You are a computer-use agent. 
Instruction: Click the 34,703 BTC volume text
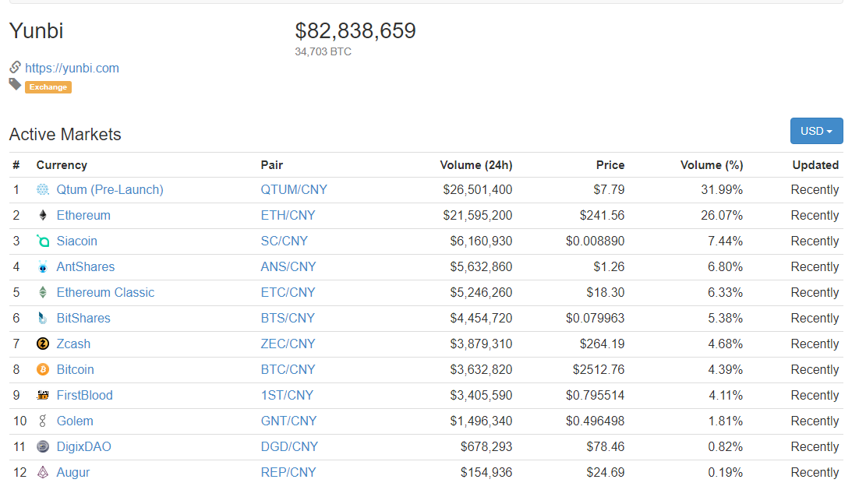tap(323, 51)
